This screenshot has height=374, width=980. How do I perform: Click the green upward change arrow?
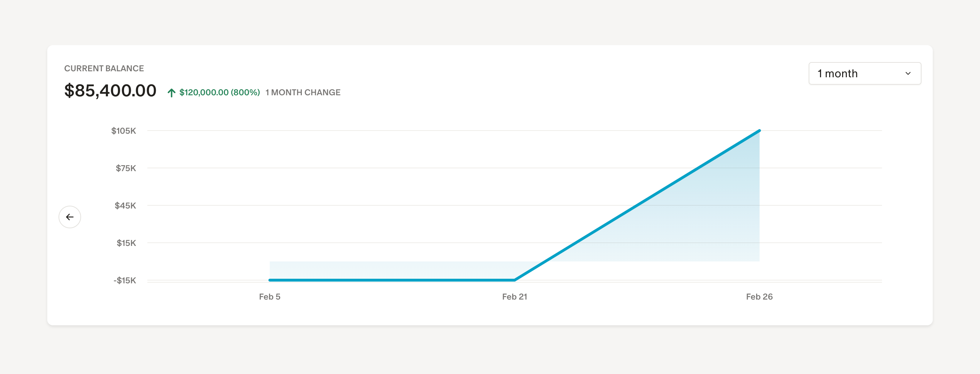pyautogui.click(x=171, y=92)
